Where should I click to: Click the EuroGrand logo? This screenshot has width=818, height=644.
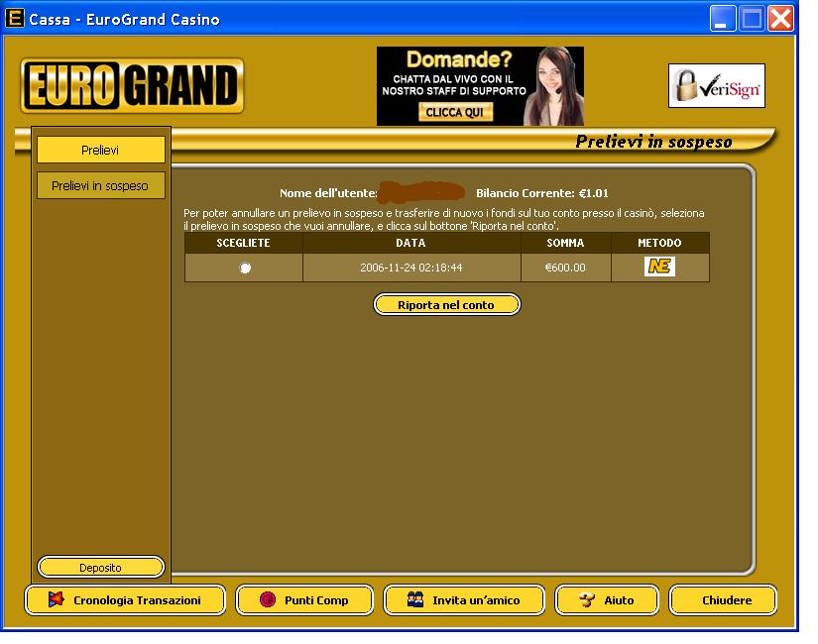pos(132,85)
